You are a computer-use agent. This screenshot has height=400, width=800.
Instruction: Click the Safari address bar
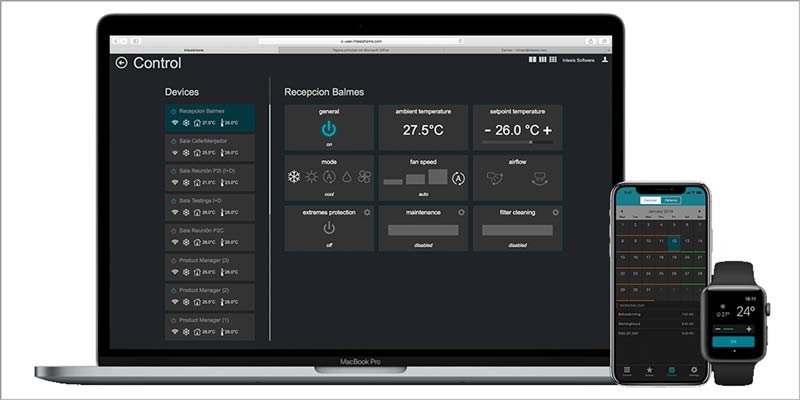tap(360, 41)
